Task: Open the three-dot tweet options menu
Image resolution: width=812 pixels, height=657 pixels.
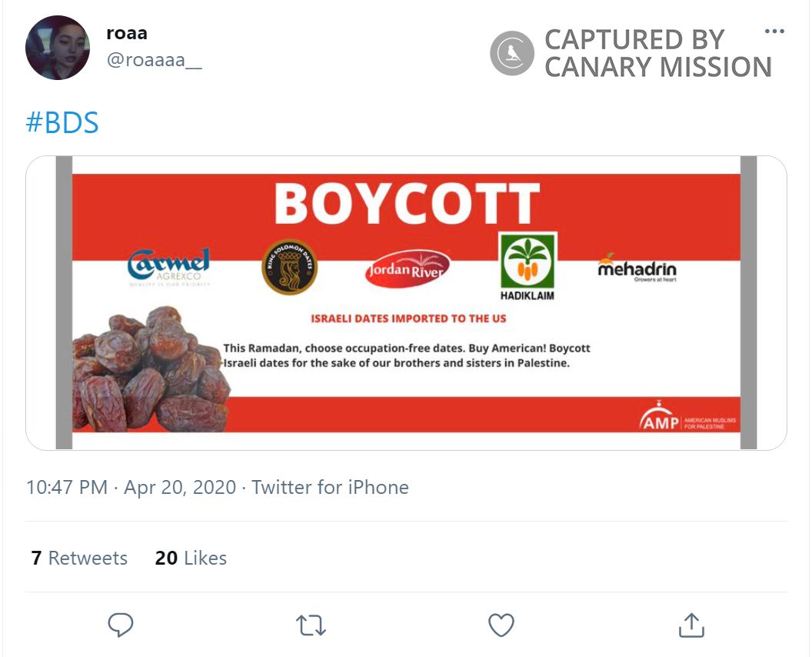Action: 774,31
